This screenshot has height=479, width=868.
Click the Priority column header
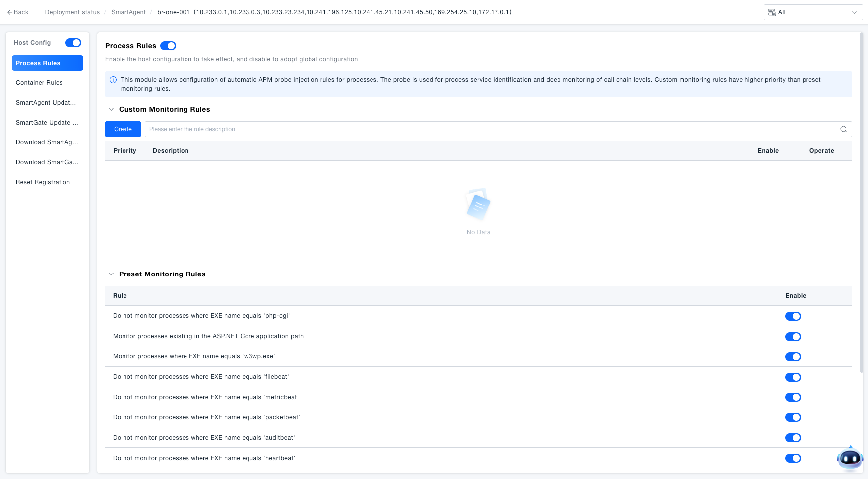125,151
